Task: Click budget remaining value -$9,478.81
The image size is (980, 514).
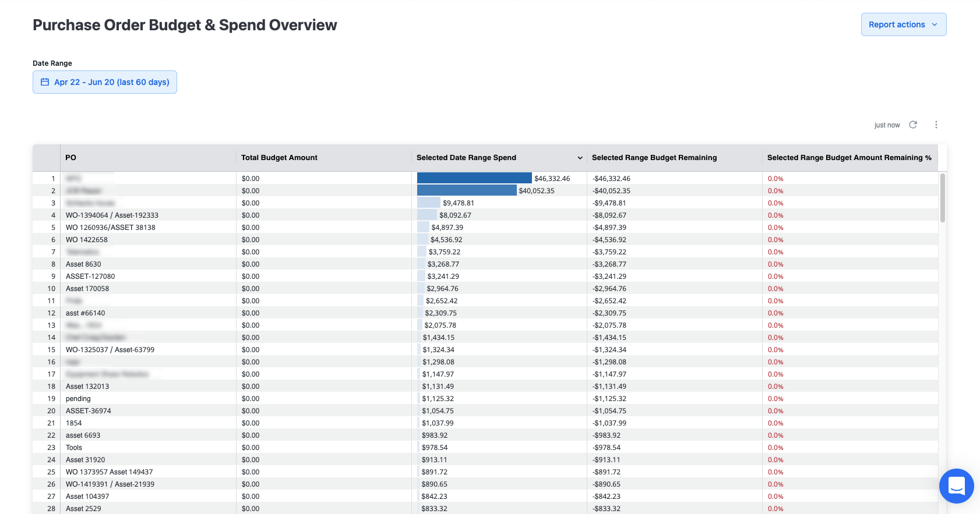Action: [609, 203]
